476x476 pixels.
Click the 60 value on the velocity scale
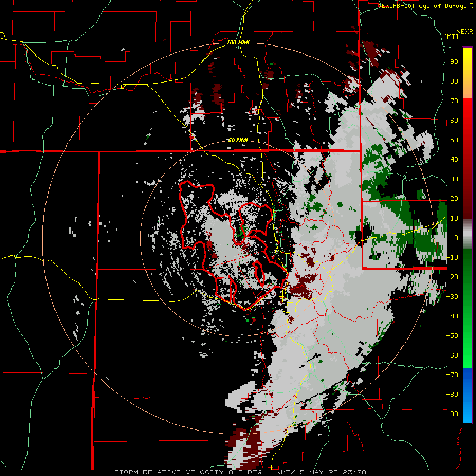click(x=454, y=120)
